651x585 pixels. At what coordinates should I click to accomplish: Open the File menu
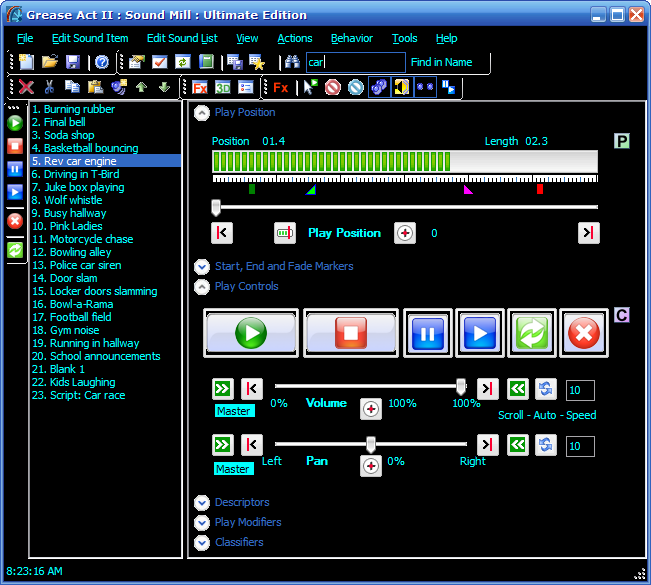25,38
